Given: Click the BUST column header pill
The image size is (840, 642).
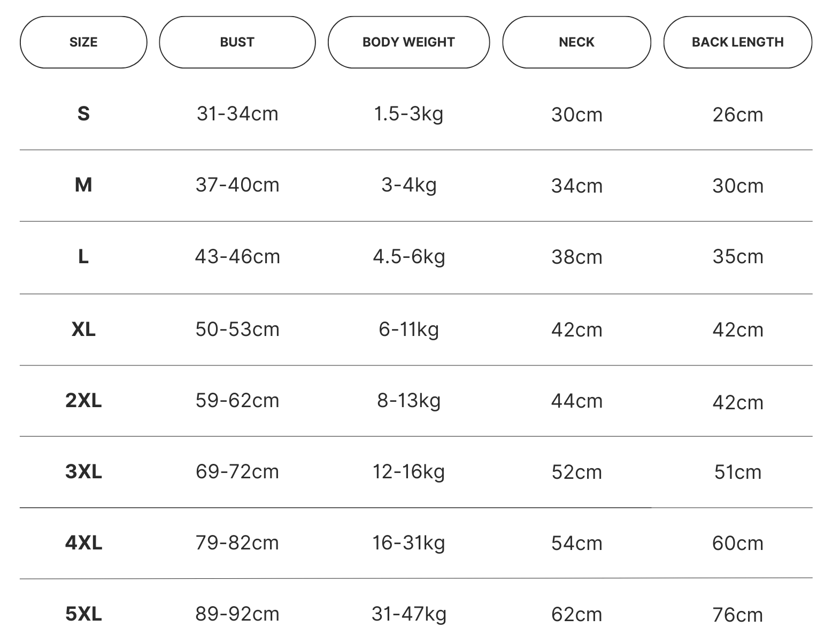Looking at the screenshot, I should pyautogui.click(x=237, y=42).
